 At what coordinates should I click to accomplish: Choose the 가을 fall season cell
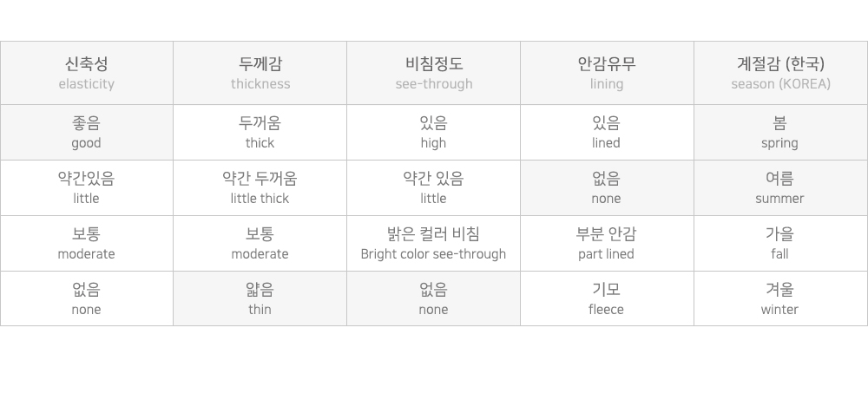780,243
